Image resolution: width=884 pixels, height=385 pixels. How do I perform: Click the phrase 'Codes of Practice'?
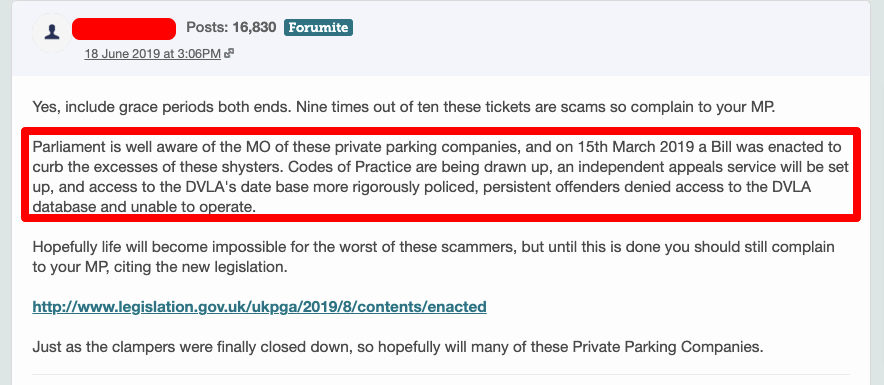click(x=335, y=167)
